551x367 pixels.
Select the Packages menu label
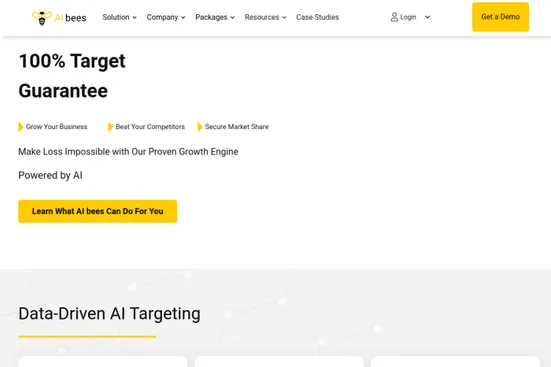(x=211, y=17)
